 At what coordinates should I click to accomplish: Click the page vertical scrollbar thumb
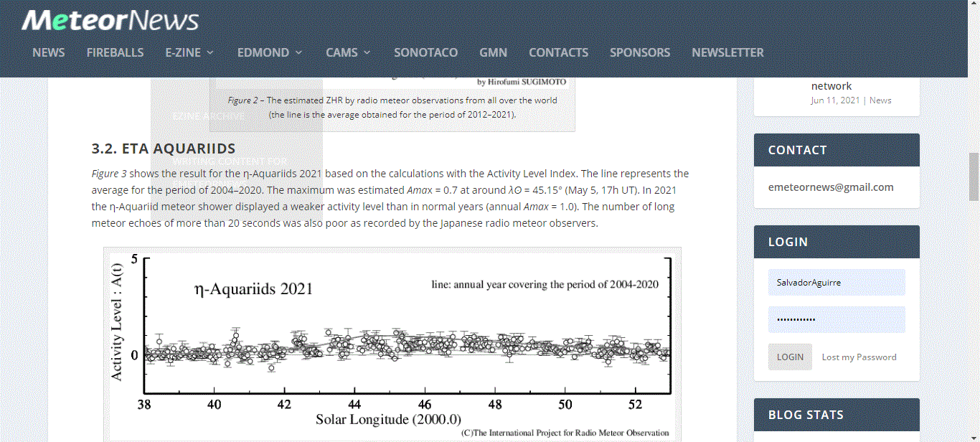[974, 177]
